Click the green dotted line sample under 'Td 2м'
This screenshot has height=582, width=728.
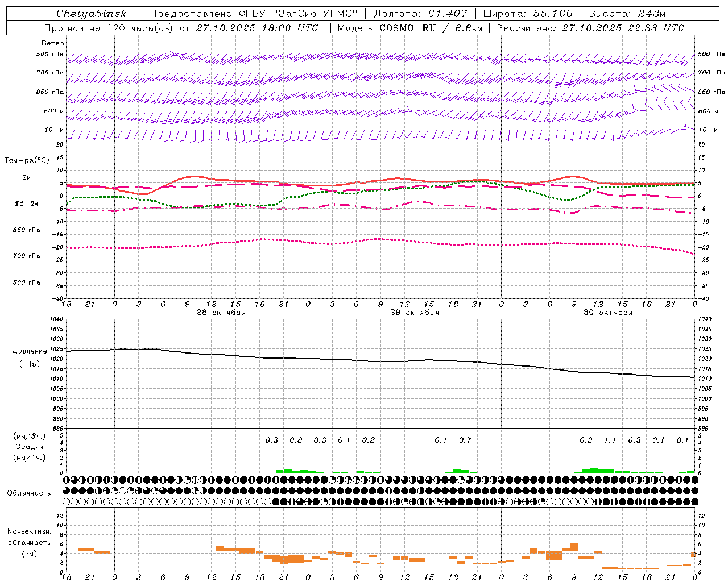[x=26, y=210]
